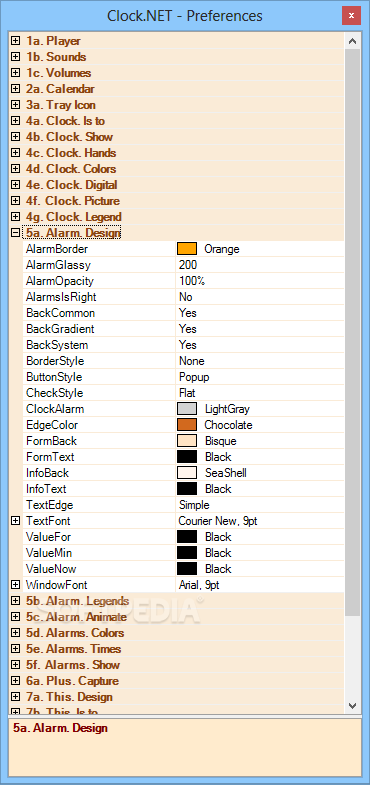Image resolution: width=370 pixels, height=785 pixels.
Task: Select the EdgeColor property name
Action: coord(52,425)
